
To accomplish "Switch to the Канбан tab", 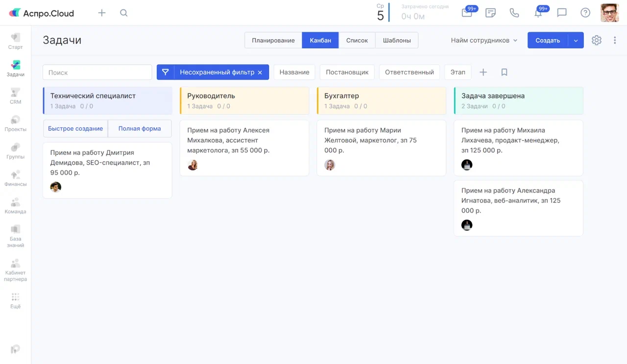I will (x=320, y=40).
